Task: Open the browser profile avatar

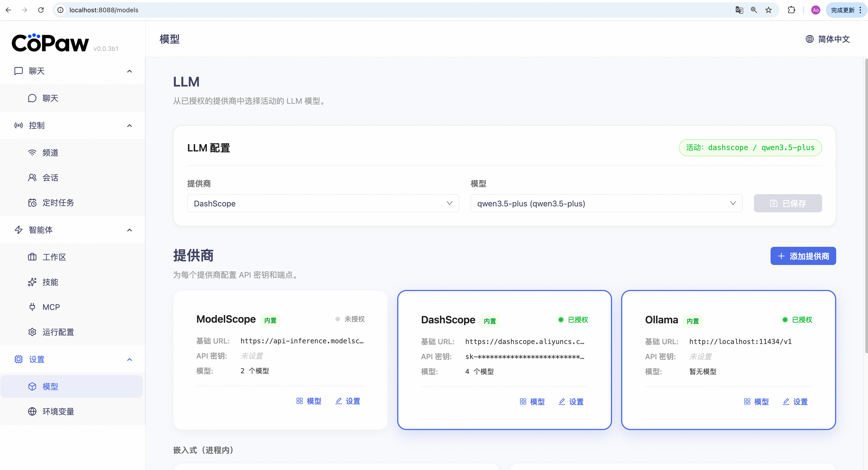Action: tap(816, 10)
